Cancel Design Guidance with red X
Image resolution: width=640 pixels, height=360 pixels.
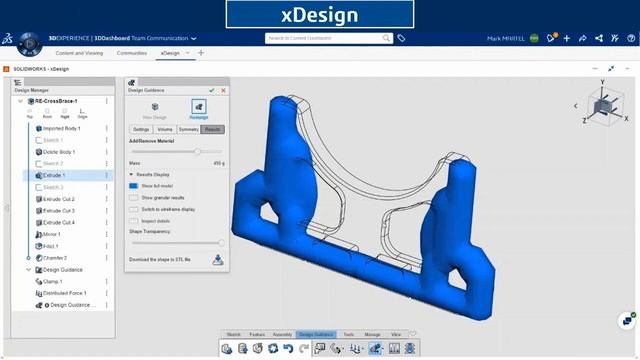click(x=223, y=90)
